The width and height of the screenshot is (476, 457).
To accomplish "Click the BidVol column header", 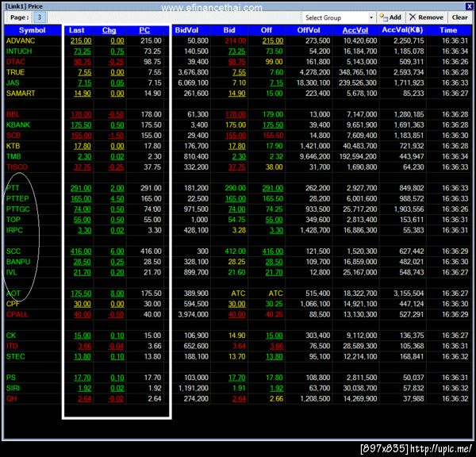I will [186, 30].
